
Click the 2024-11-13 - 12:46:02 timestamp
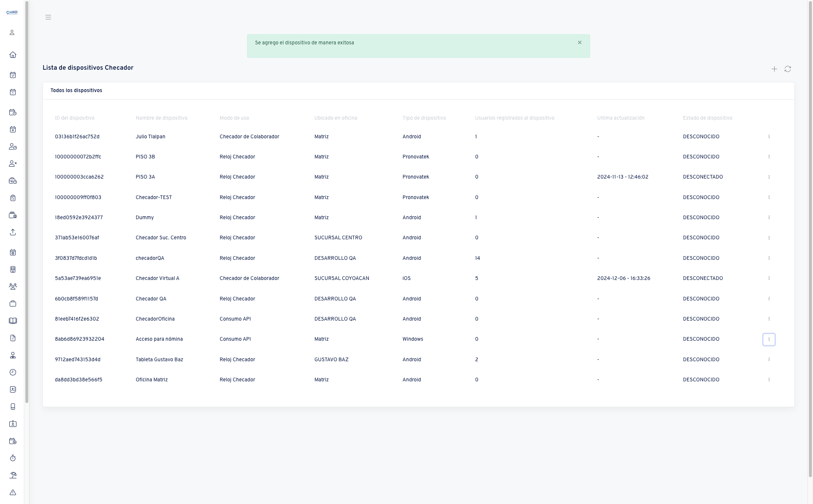(623, 177)
